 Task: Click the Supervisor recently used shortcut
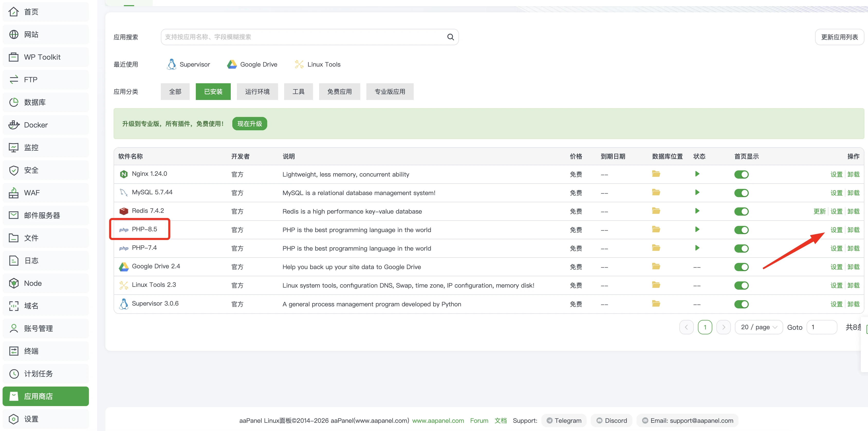coord(188,64)
